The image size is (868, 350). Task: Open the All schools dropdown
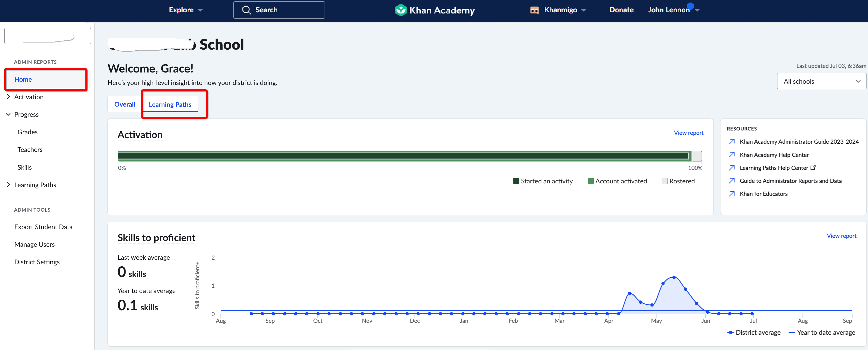coord(821,81)
